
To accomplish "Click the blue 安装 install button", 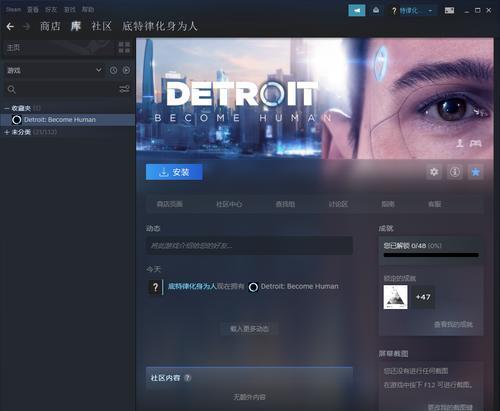I will 174,172.
